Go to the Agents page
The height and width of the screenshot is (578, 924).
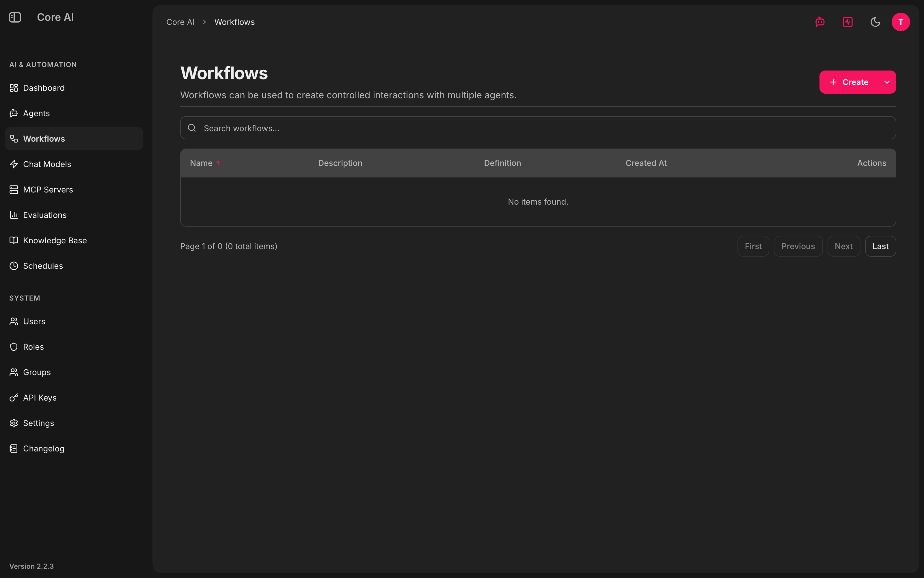tap(74, 114)
